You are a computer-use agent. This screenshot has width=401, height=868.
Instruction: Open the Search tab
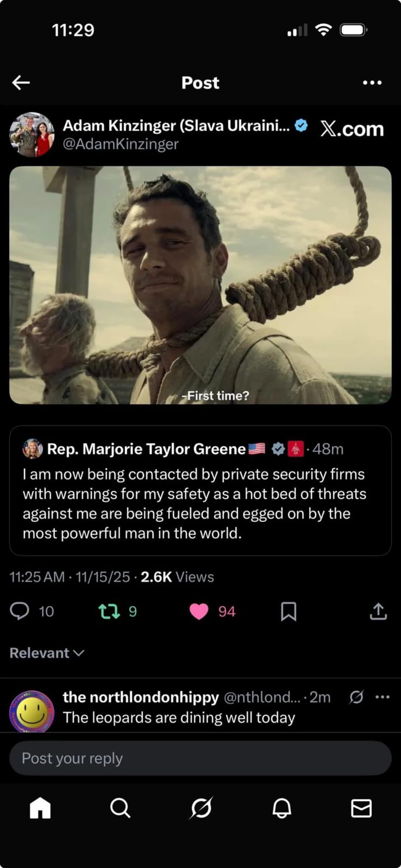tap(120, 808)
